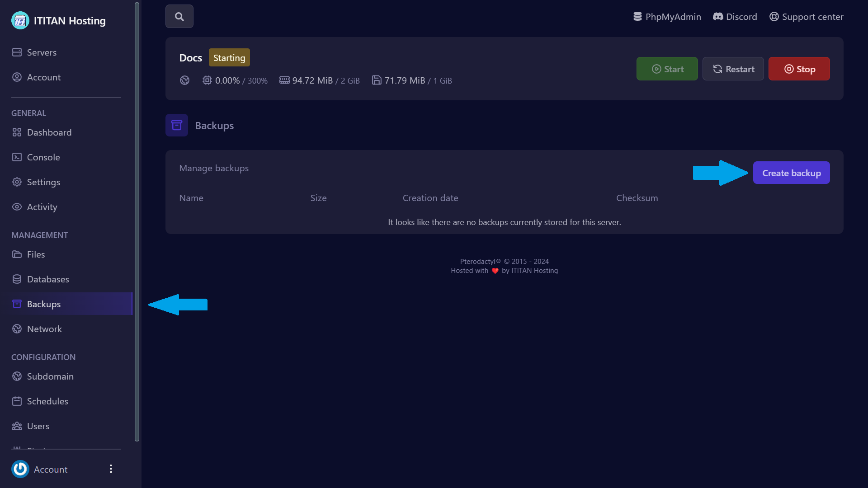The image size is (868, 488).
Task: Click the Activity eye icon
Action: [x=17, y=207]
